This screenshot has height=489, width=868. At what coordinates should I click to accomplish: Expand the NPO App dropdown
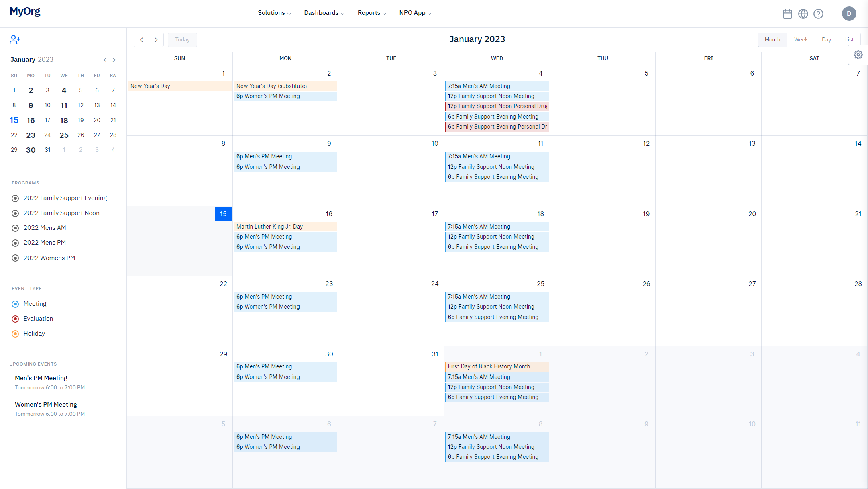pos(415,13)
